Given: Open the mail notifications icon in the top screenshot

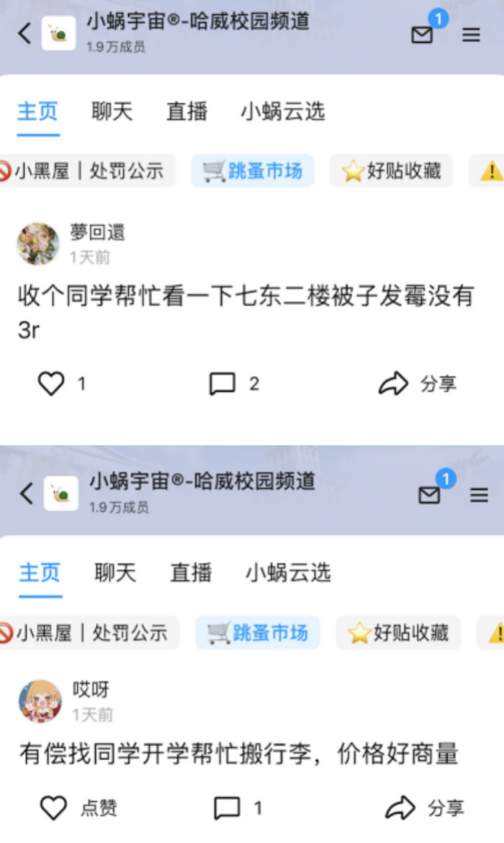Looking at the screenshot, I should pos(423,35).
